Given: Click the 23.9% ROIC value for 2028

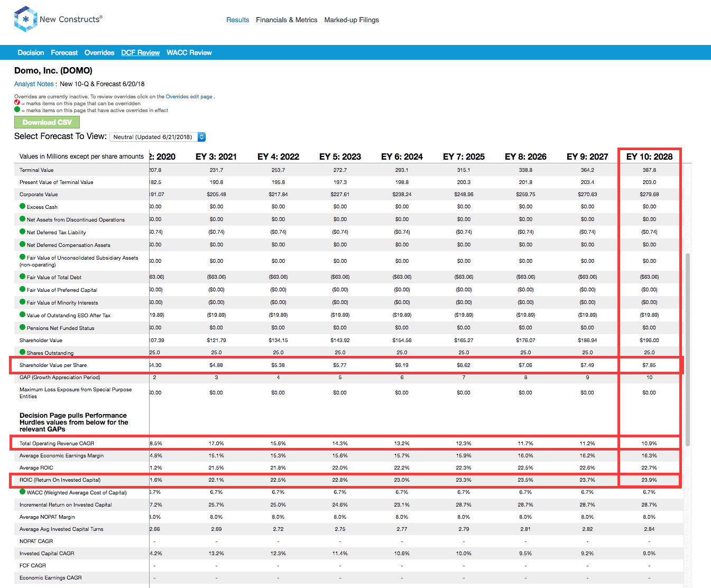Looking at the screenshot, I should [649, 480].
